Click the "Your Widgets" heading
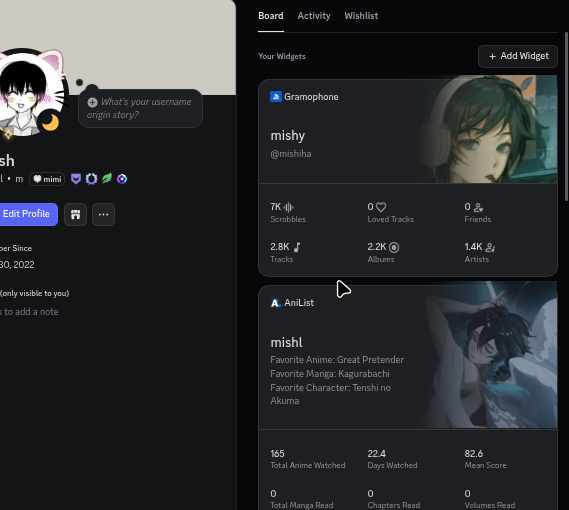569x510 pixels. [x=282, y=57]
